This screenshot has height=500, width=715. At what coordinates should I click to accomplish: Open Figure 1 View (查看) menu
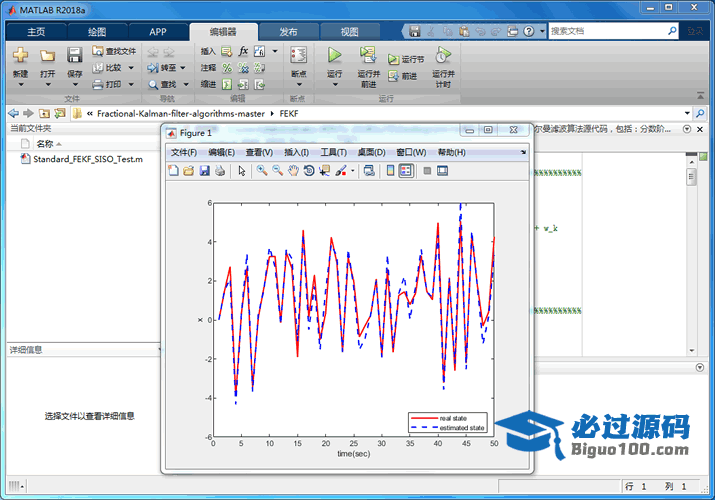click(x=259, y=152)
